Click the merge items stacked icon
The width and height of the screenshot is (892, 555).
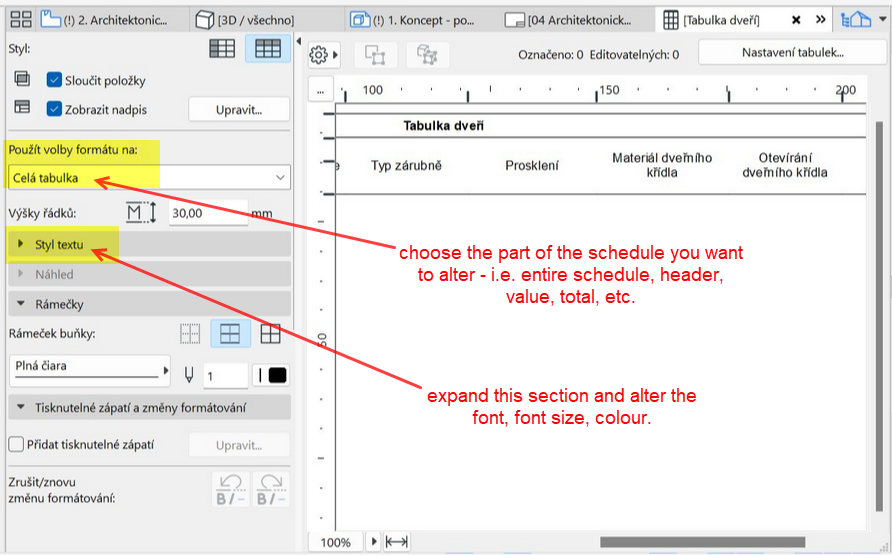22,78
